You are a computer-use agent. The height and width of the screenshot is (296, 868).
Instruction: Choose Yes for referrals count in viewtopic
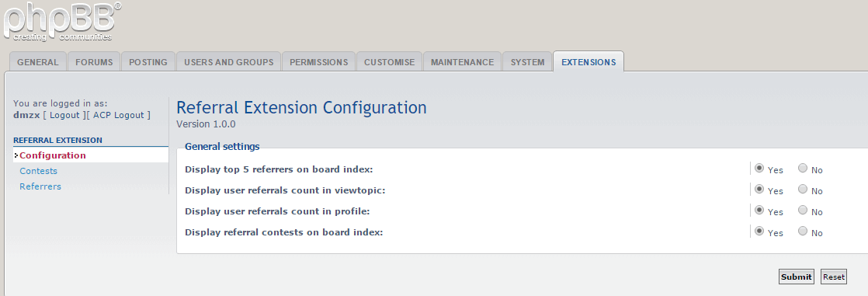tap(759, 190)
